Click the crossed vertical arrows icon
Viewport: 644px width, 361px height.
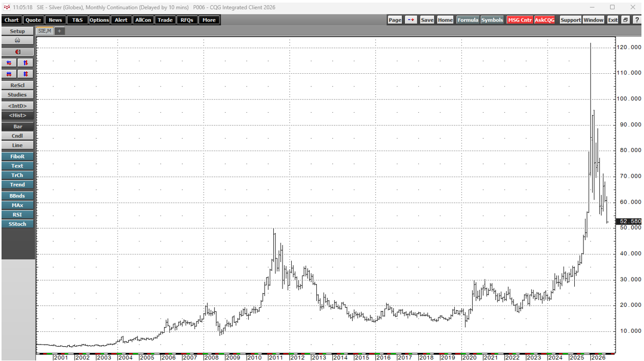pyautogui.click(x=26, y=74)
